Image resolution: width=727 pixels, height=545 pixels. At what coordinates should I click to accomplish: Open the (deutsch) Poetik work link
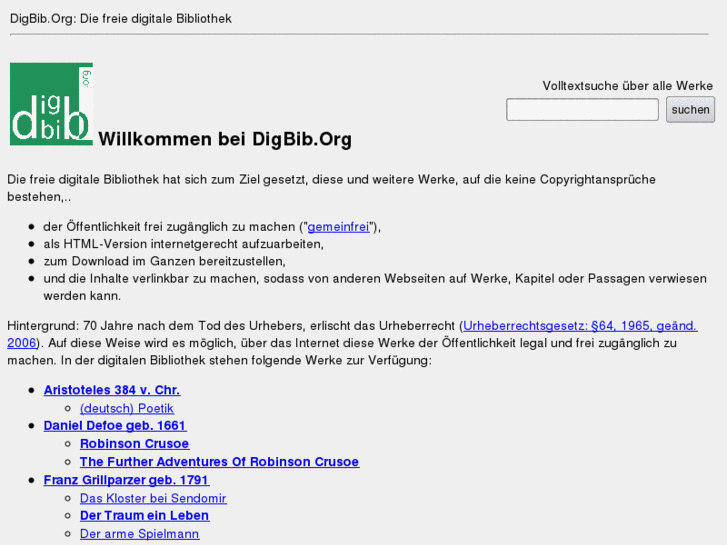(x=127, y=409)
